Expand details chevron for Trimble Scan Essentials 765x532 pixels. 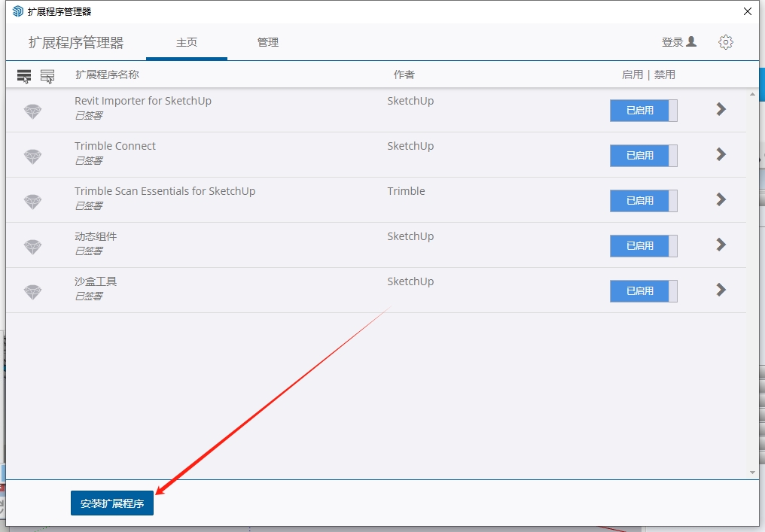click(x=721, y=199)
